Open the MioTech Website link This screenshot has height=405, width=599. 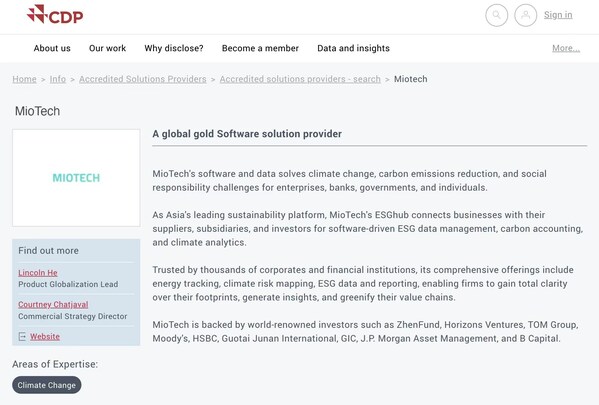coord(45,337)
